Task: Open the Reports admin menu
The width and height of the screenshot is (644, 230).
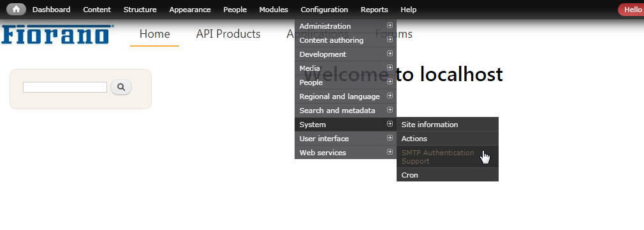Action: coord(374,10)
